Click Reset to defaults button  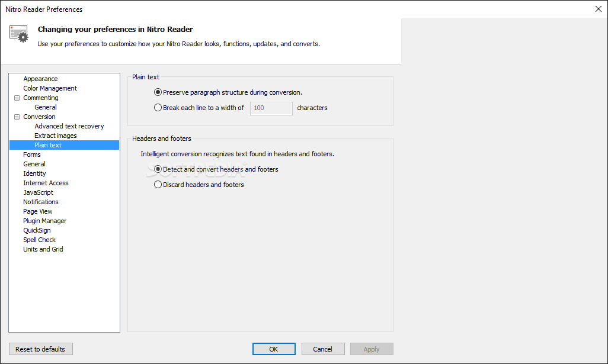41,349
